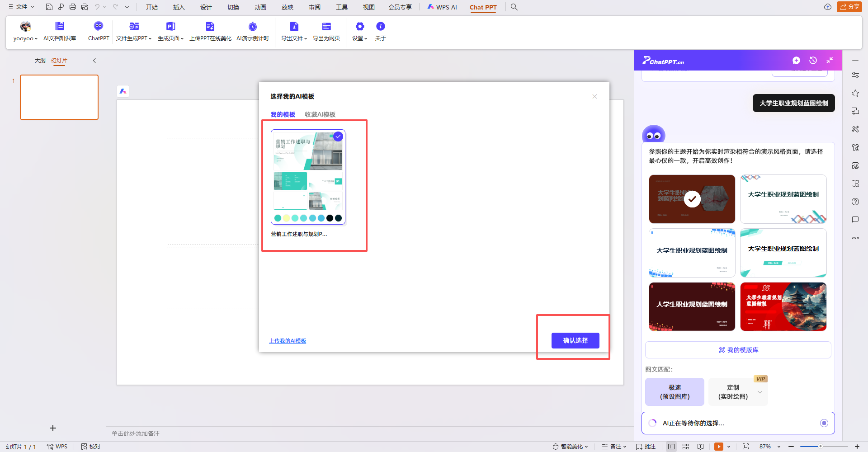Expand the 导出文件 dropdown
The height and width of the screenshot is (452, 868).
294,38
